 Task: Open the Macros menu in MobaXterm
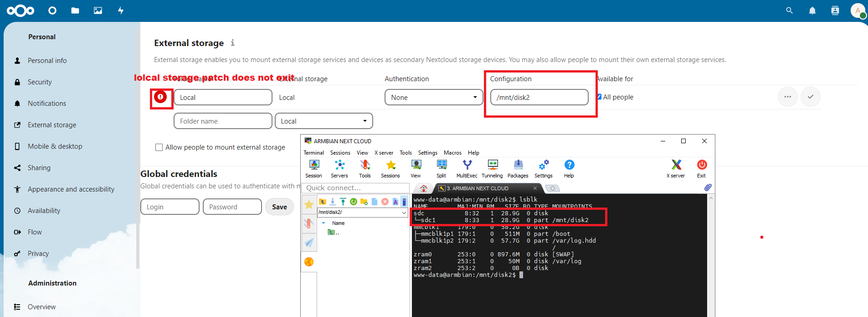point(452,153)
